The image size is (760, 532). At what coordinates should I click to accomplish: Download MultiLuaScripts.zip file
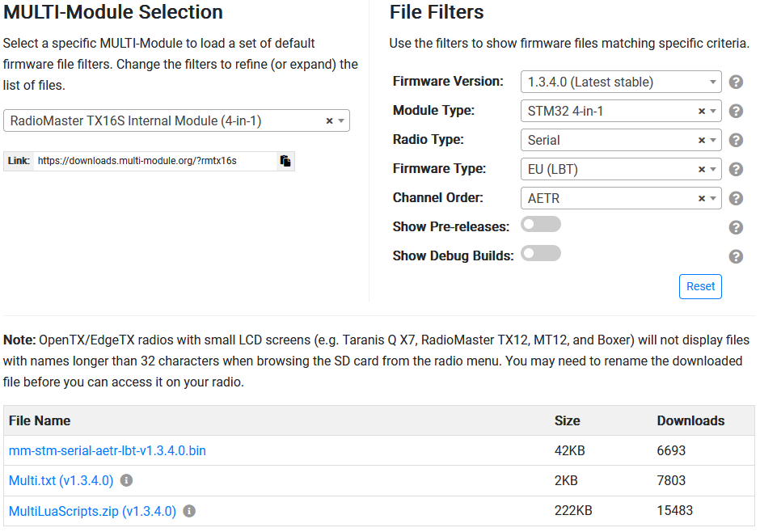[92, 511]
